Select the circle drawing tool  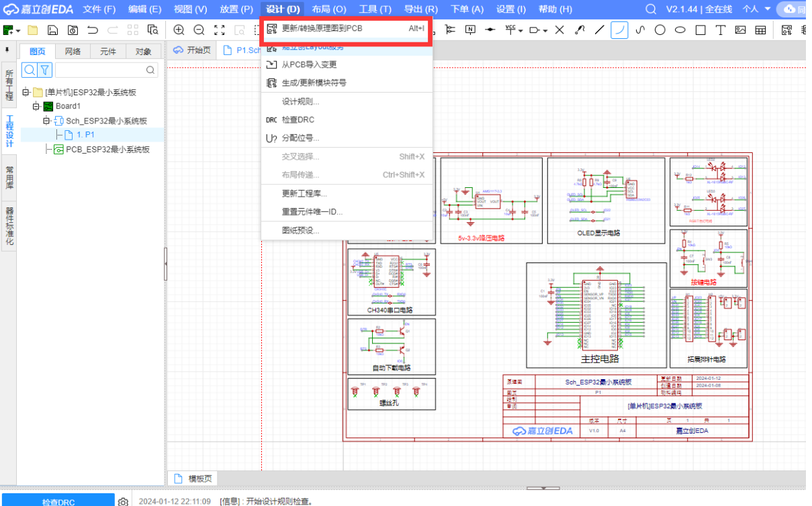pos(660,30)
